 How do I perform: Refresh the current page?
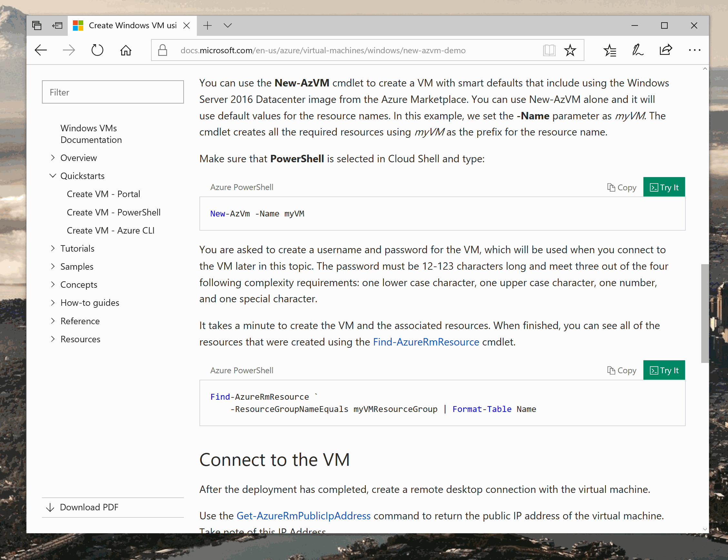97,50
